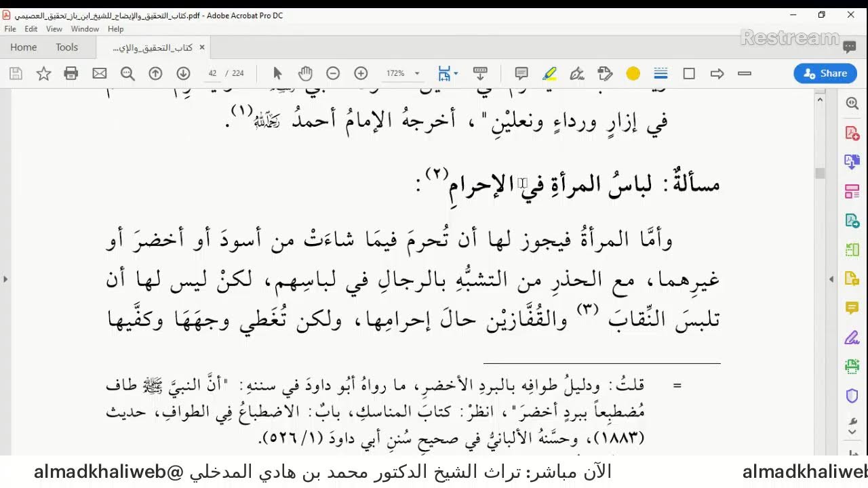This screenshot has height=488, width=868.
Task: Expand the left navigation pane arrow
Action: 5,279
